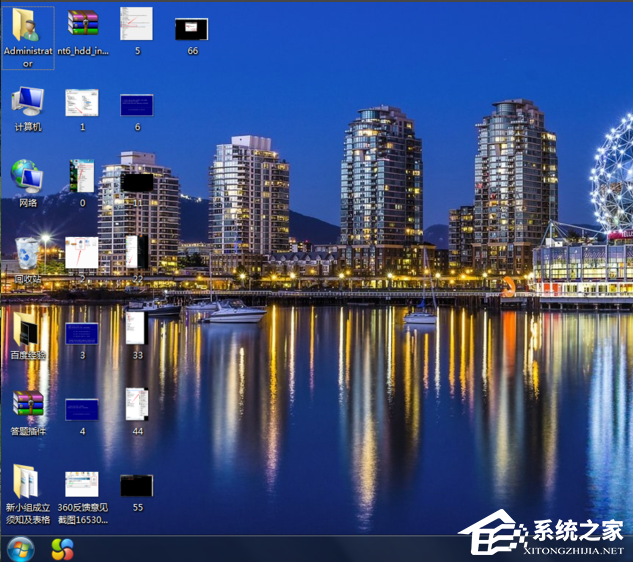Select the image file named 66
Viewport: 633px width, 564px height.
(x=191, y=29)
